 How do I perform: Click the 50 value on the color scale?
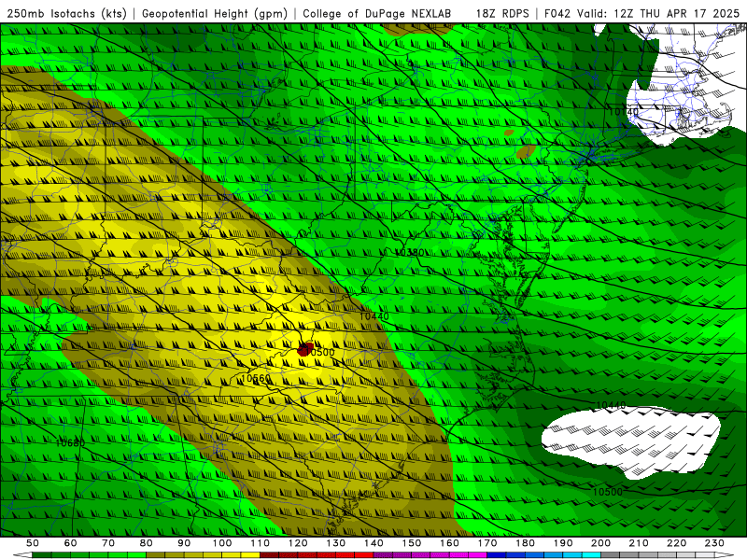33,543
